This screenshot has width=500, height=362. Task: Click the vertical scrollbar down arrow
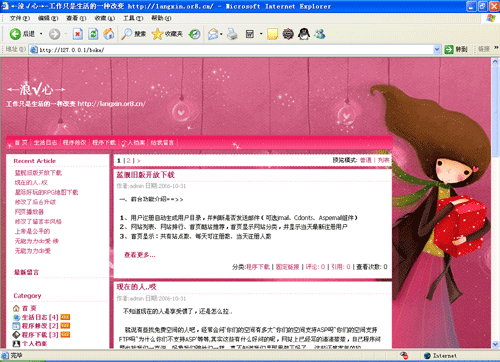[x=495, y=344]
